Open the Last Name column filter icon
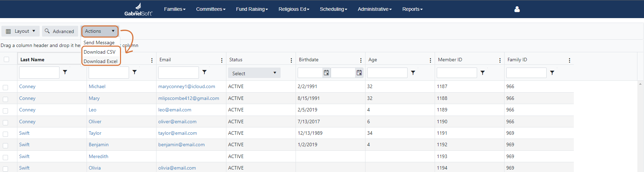The width and height of the screenshot is (644, 172). coord(65,72)
